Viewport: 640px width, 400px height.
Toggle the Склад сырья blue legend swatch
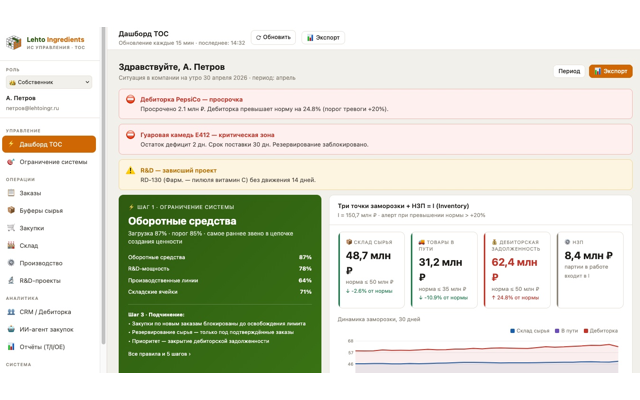512,331
